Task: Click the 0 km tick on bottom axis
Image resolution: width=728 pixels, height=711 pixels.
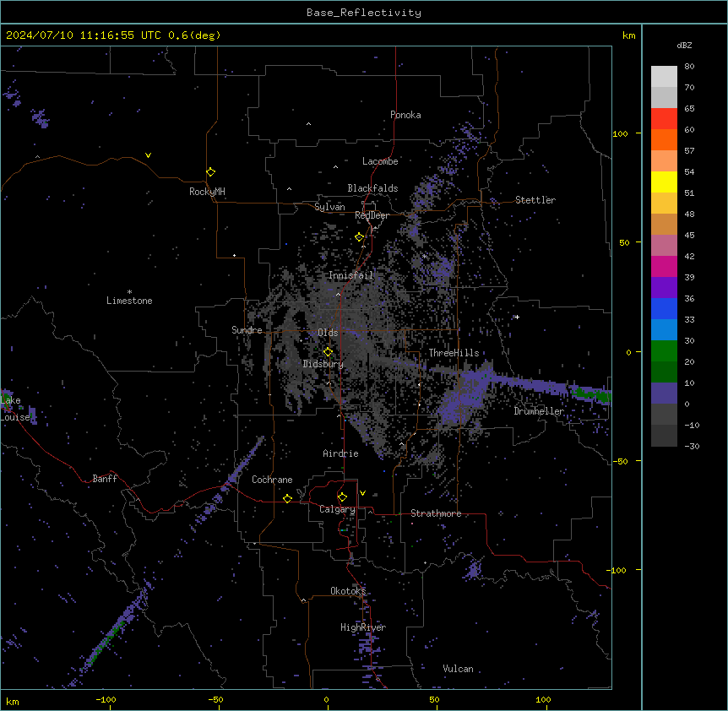Action: click(326, 699)
